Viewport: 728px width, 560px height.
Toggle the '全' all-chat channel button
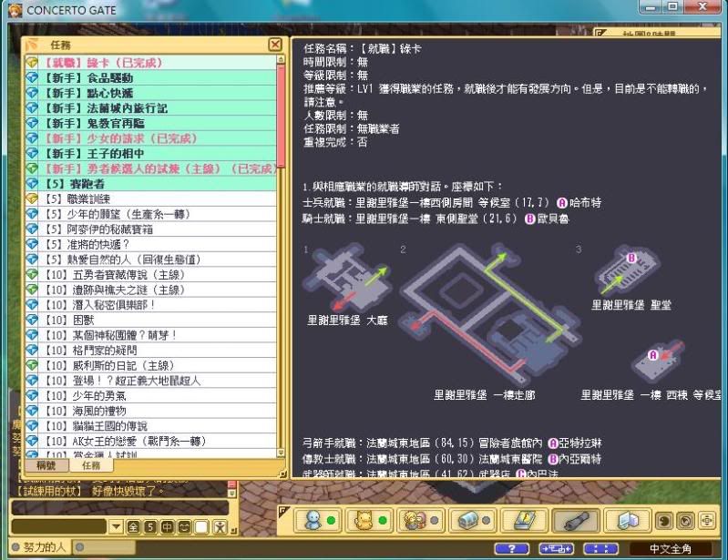[x=133, y=527]
